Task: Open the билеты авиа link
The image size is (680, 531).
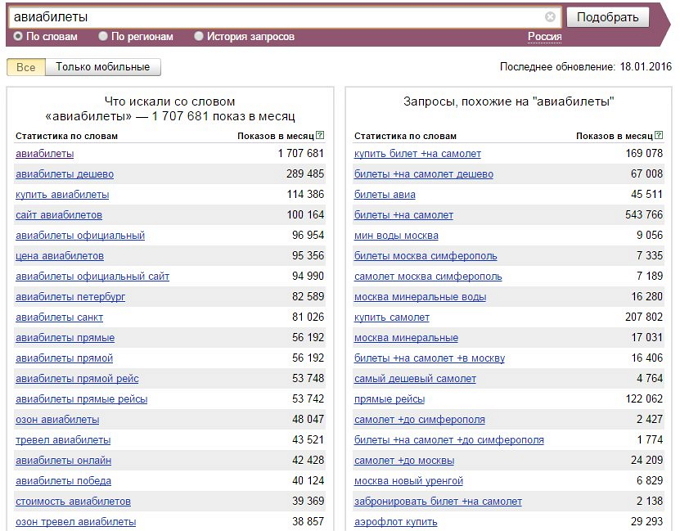Action: 385,195
